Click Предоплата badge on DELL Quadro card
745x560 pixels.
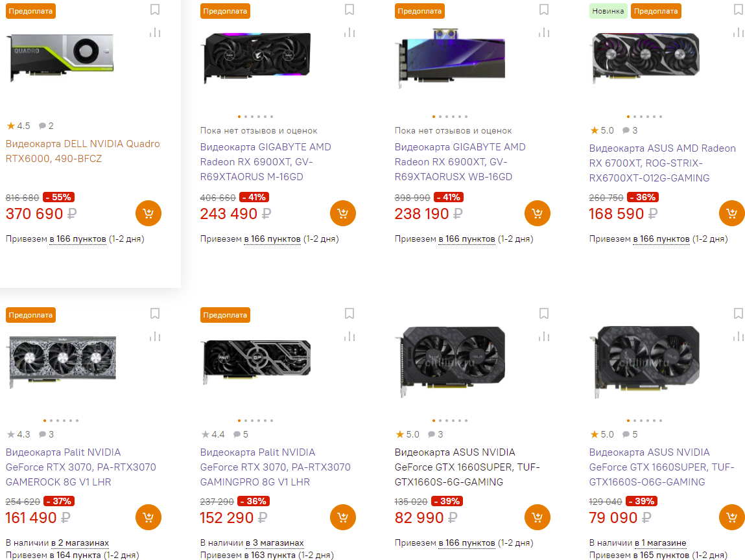(30, 11)
